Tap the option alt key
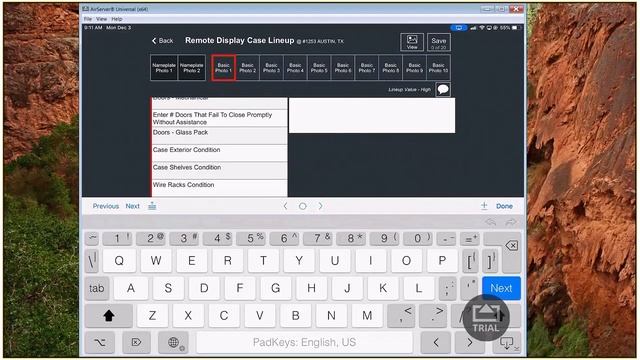640x360 pixels. [x=100, y=342]
